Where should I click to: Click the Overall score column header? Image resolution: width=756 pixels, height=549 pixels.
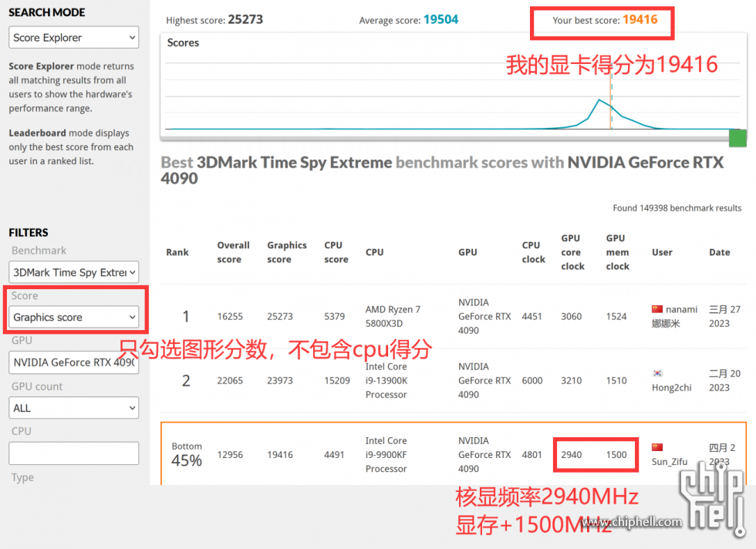pos(233,252)
